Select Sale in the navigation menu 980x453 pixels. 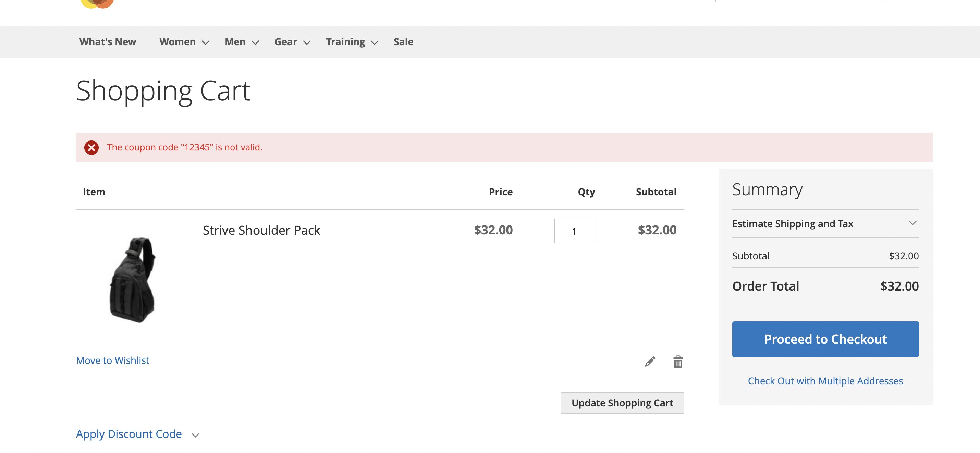click(x=403, y=42)
